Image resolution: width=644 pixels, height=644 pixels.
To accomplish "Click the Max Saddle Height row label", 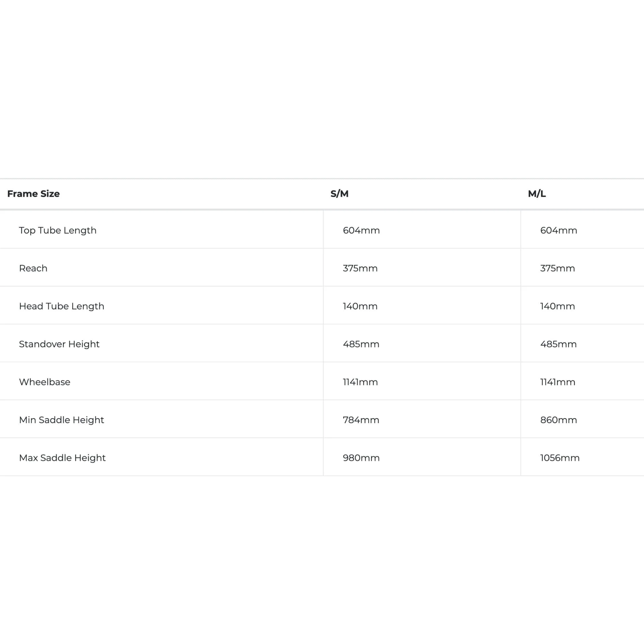I will pyautogui.click(x=62, y=458).
